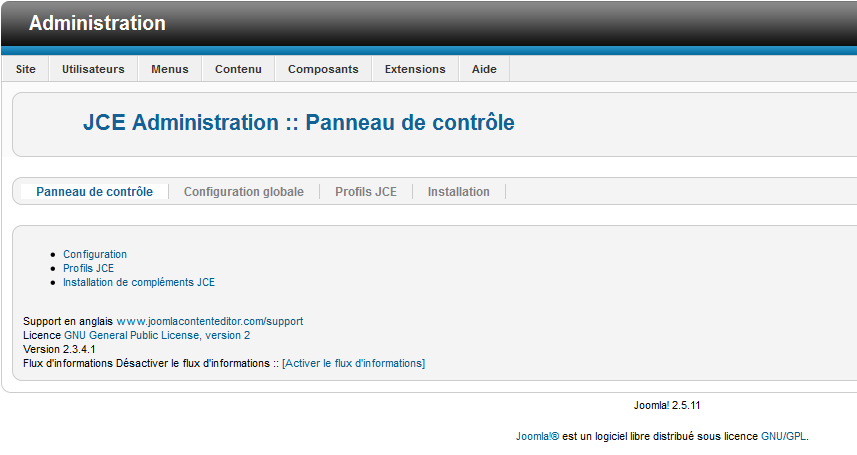Go to the Installation tab

[459, 192]
